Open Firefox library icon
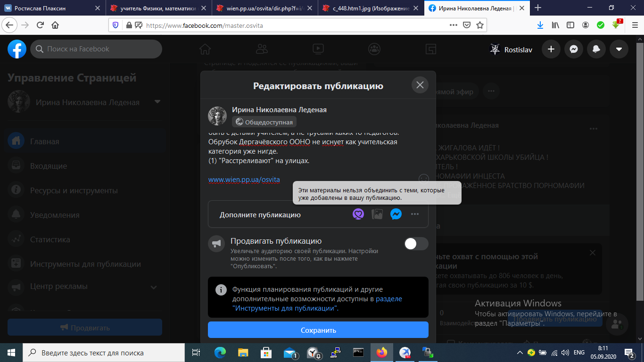The height and width of the screenshot is (362, 644). point(555,25)
